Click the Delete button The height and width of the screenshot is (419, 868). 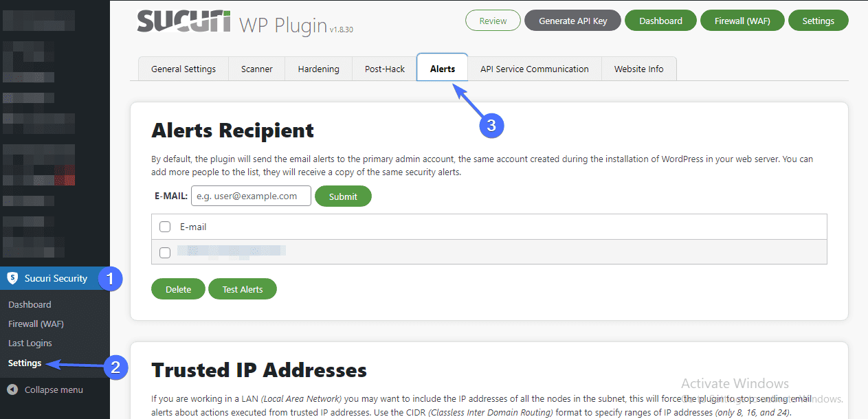click(x=178, y=289)
